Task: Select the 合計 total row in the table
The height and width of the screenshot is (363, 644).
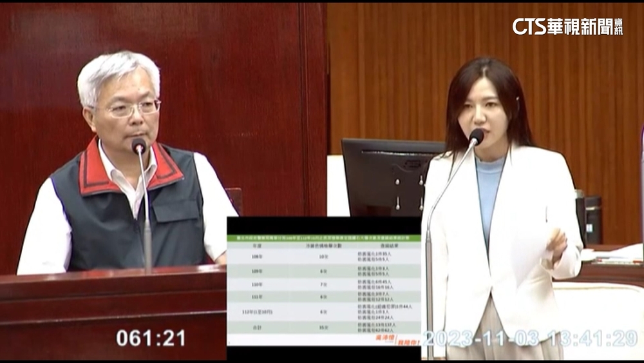Action: (324, 328)
